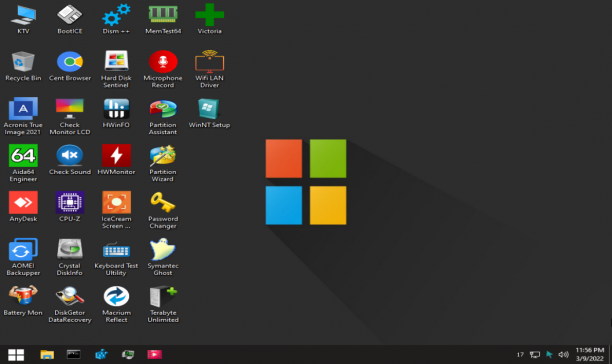Screen dimensions: 612x364
Task: Open Acronis True Image 2021
Action: [23, 116]
